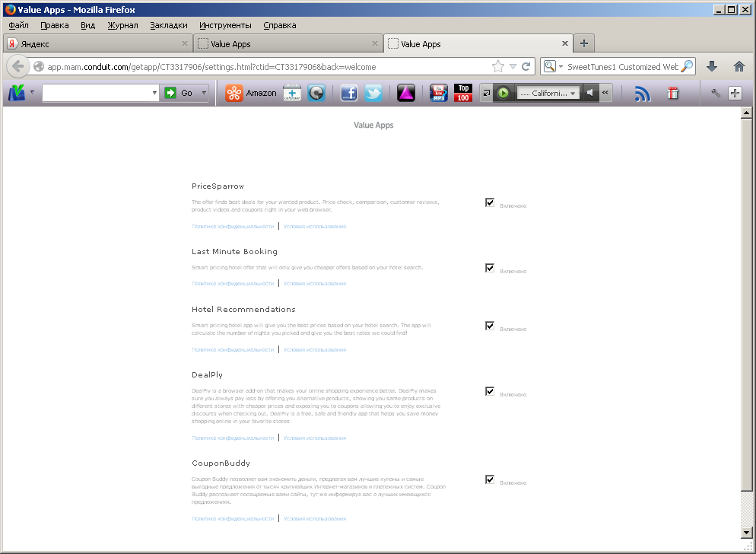
Task: Bookmark page with the star icon
Action: pos(498,67)
